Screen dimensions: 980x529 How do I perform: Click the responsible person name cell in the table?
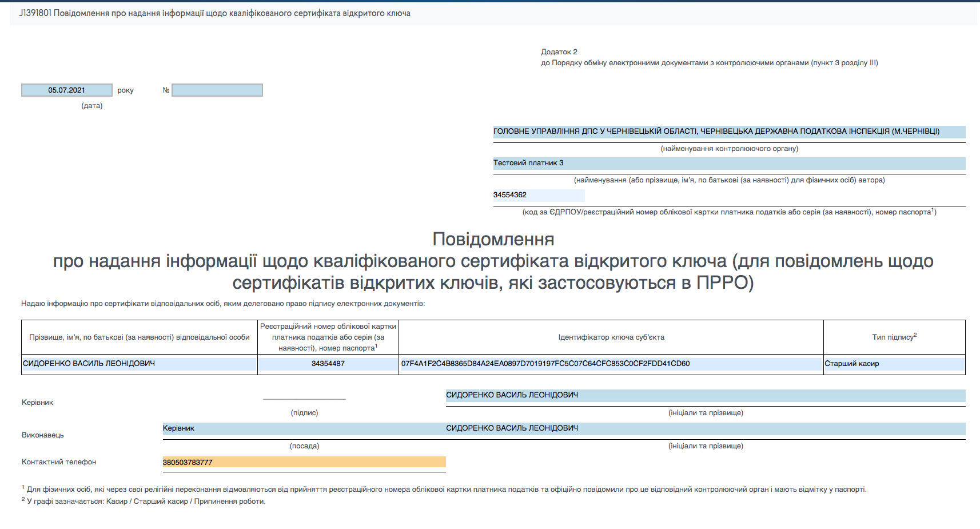[139, 364]
